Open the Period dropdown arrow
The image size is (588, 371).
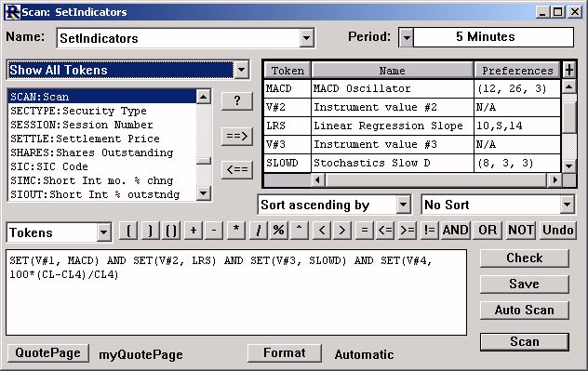pos(407,37)
